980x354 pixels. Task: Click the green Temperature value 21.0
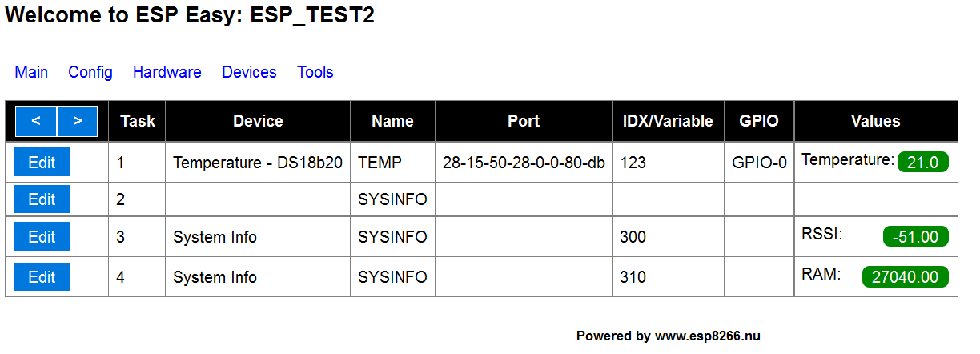tap(922, 163)
